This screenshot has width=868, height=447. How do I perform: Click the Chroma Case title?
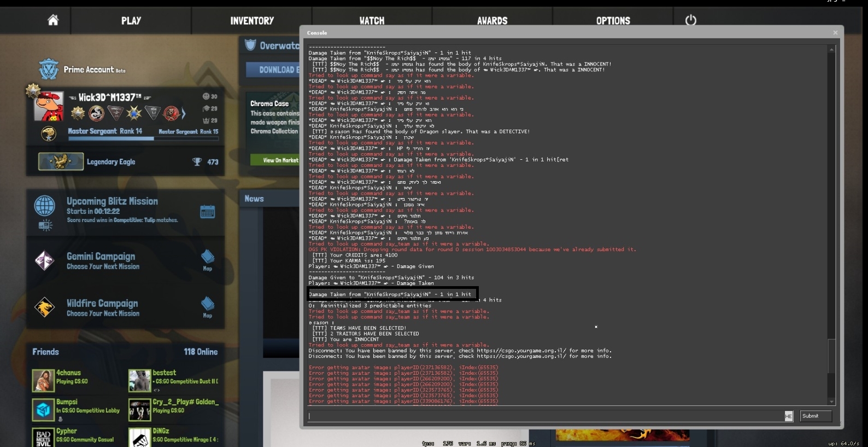[269, 103]
